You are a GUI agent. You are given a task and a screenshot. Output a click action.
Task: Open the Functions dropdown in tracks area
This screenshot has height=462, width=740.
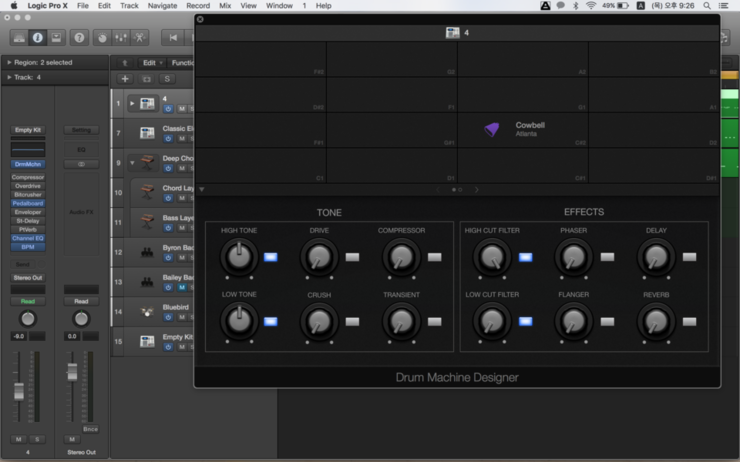point(183,62)
